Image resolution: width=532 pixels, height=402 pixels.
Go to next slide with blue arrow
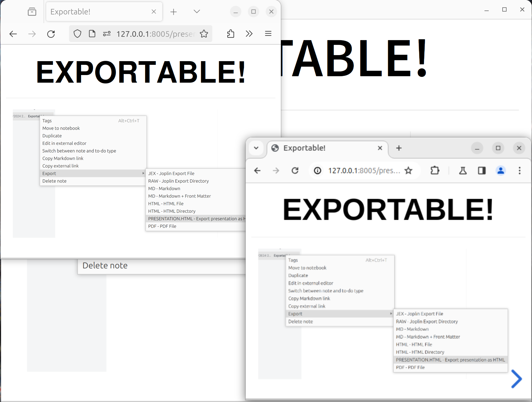click(516, 379)
